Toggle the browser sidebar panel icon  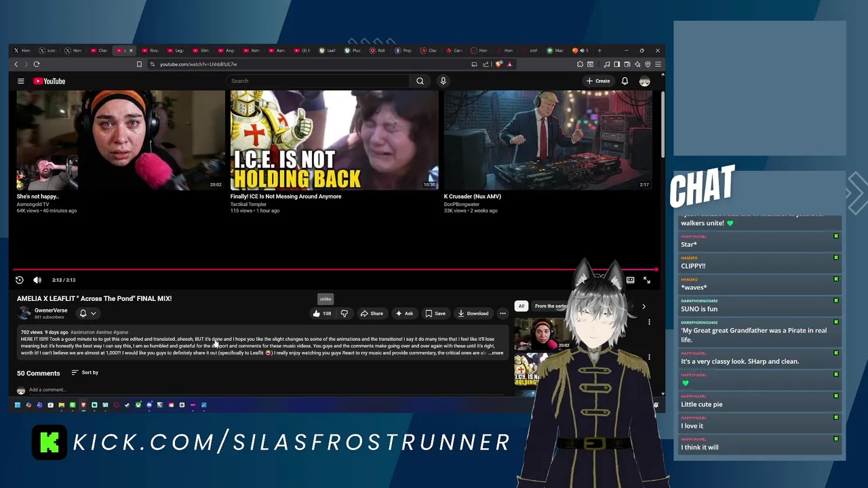(617, 64)
